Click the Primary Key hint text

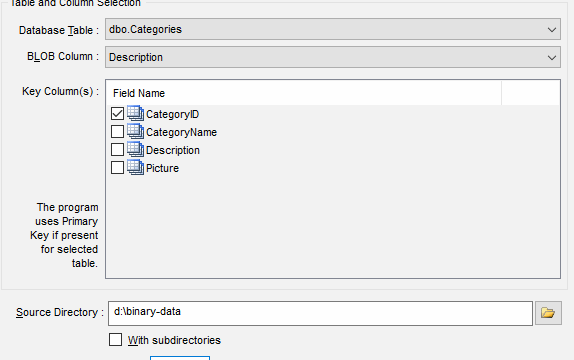(x=64, y=235)
